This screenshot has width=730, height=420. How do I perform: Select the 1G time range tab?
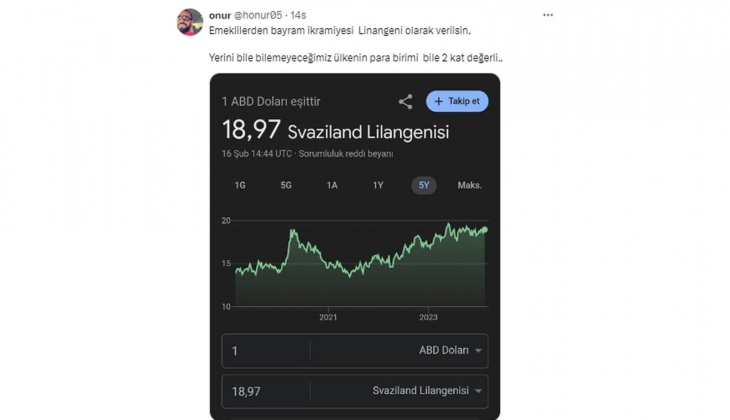[240, 185]
